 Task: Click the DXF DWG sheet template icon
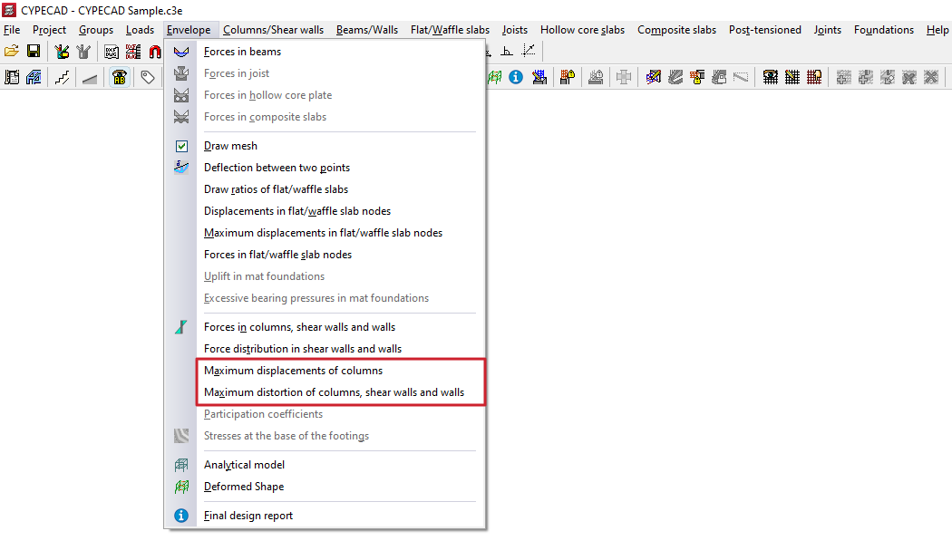pyautogui.click(x=112, y=52)
